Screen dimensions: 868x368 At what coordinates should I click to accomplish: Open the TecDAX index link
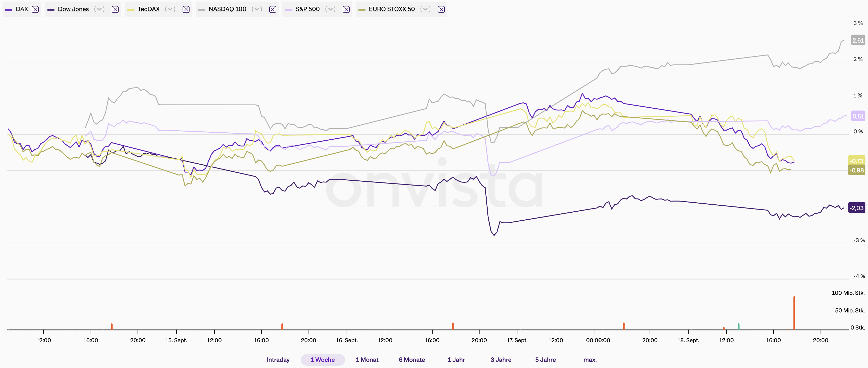[149, 9]
